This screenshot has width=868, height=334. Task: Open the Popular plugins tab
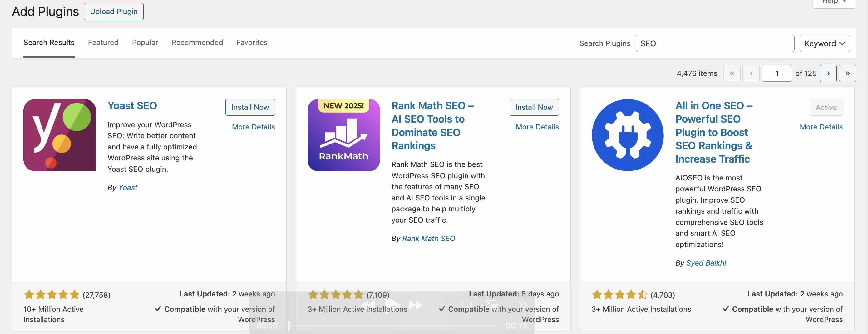[x=145, y=43]
